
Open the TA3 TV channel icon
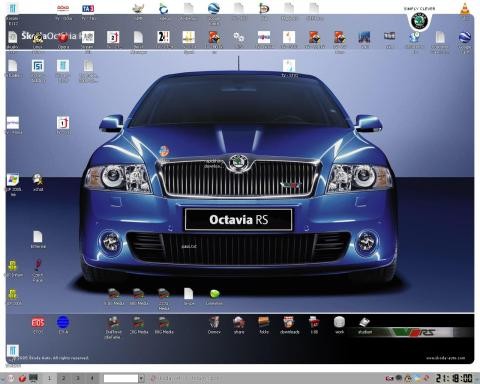tap(88, 8)
